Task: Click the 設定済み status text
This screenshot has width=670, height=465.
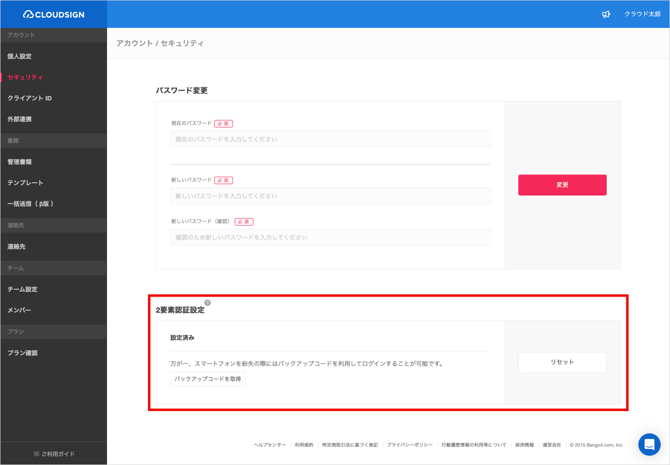Action: (x=182, y=338)
